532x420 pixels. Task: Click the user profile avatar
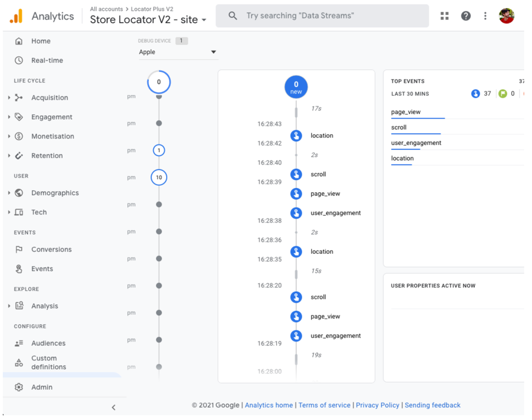click(x=507, y=16)
